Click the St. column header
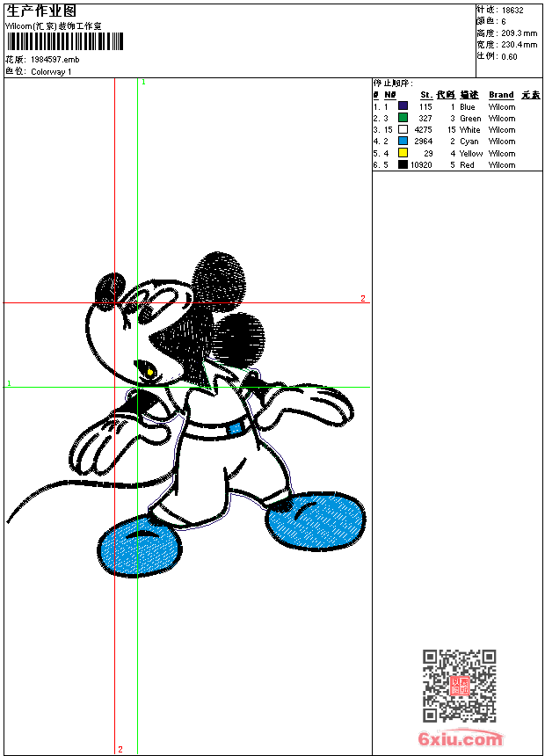This screenshot has width=545, height=756. pyautogui.click(x=426, y=95)
